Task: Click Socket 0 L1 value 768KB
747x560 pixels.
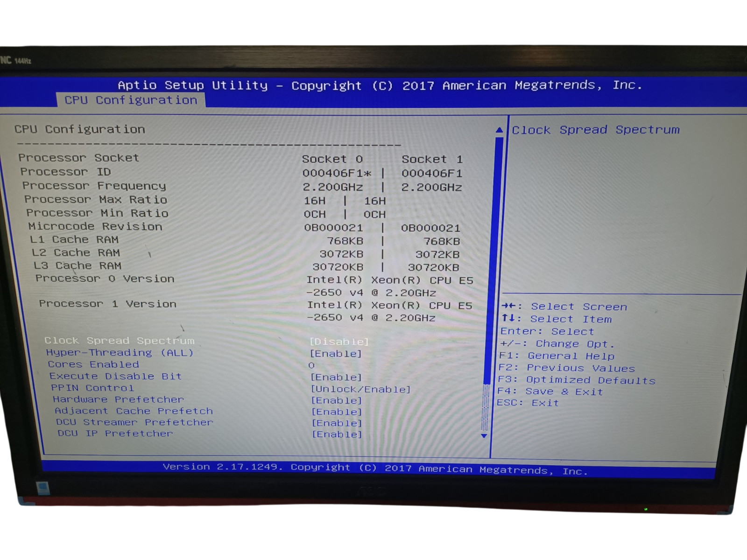Action: click(x=345, y=241)
